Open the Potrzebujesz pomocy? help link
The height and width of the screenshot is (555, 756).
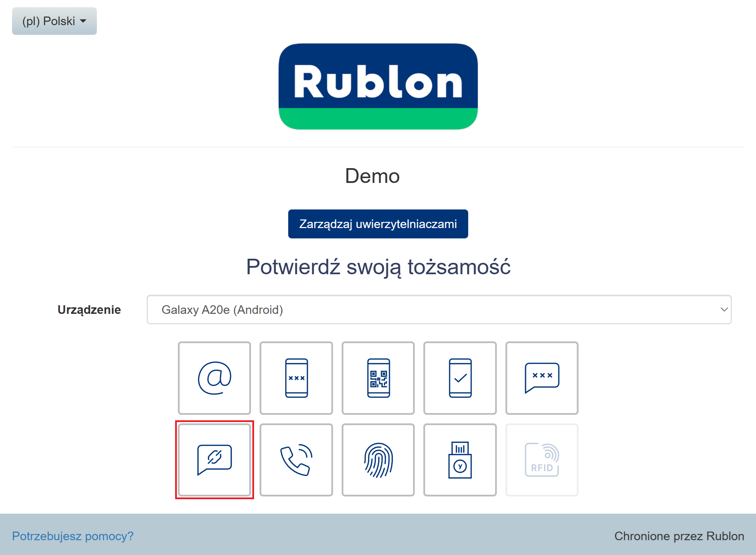point(73,536)
